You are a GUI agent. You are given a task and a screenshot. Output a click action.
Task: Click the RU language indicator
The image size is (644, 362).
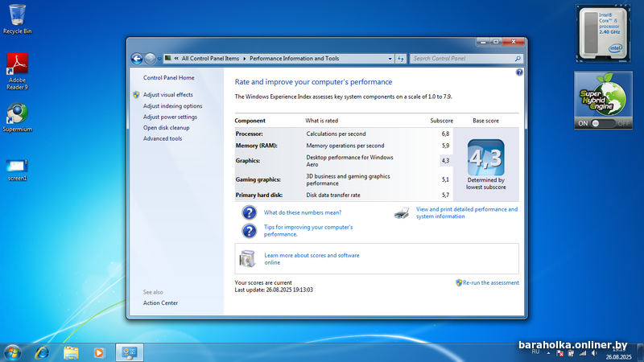[535, 352]
